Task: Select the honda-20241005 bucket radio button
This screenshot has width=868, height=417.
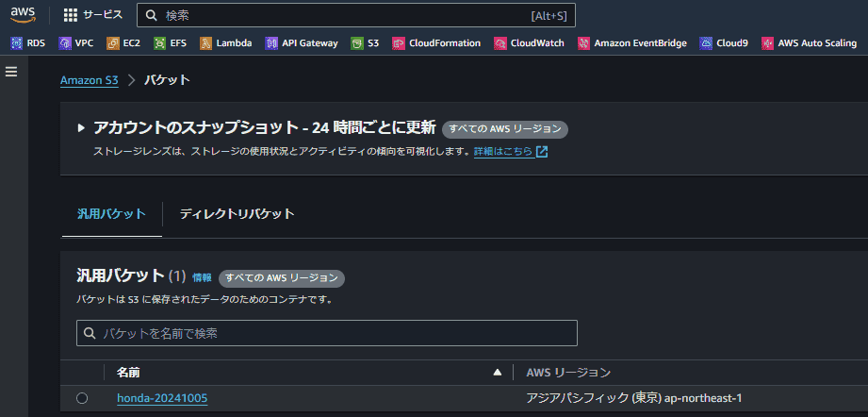Action: coord(82,398)
